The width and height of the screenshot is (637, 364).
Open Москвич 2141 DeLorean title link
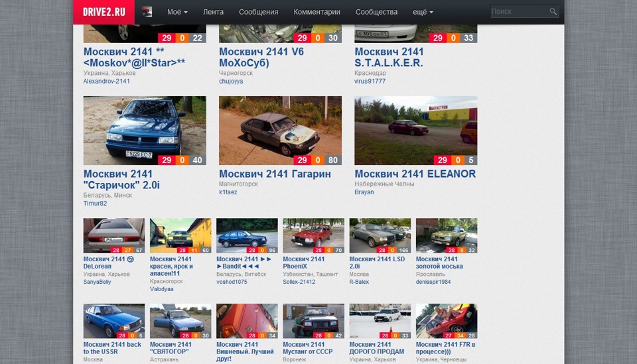click(108, 263)
